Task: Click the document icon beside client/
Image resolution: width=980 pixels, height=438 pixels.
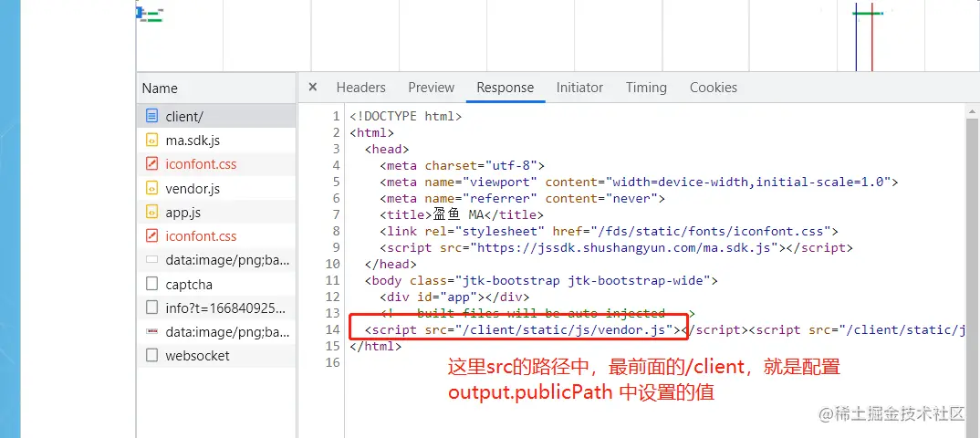Action: pos(151,116)
